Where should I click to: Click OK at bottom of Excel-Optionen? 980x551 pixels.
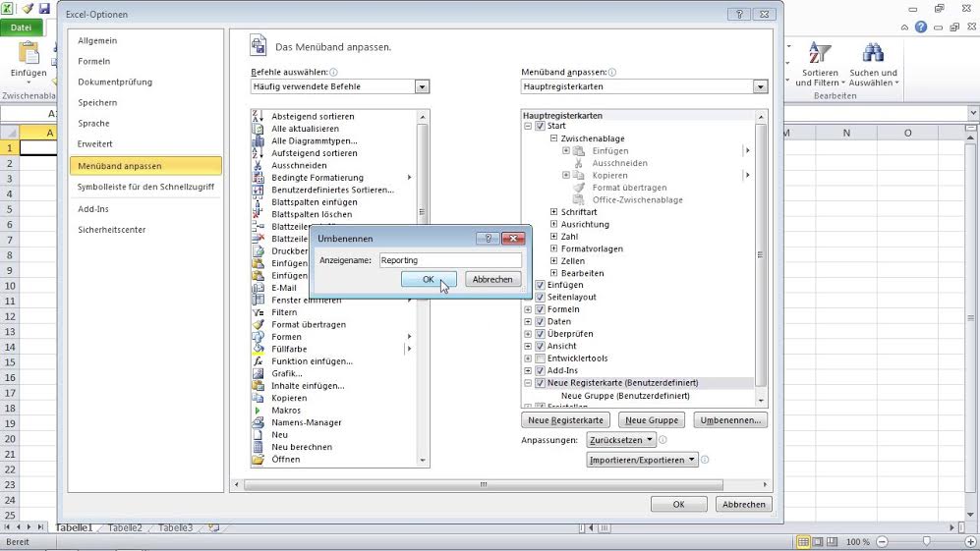pyautogui.click(x=679, y=504)
